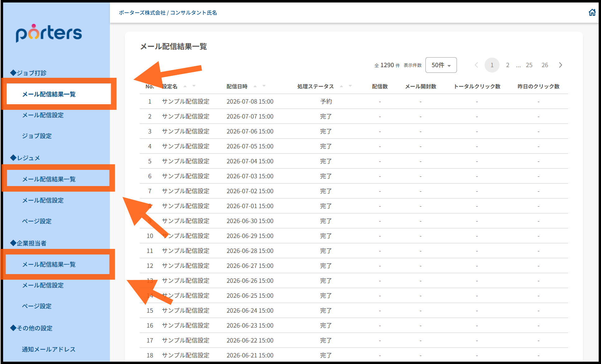Select row 1 with status 予約
Screen dimensions: 601x364
[x=354, y=101]
